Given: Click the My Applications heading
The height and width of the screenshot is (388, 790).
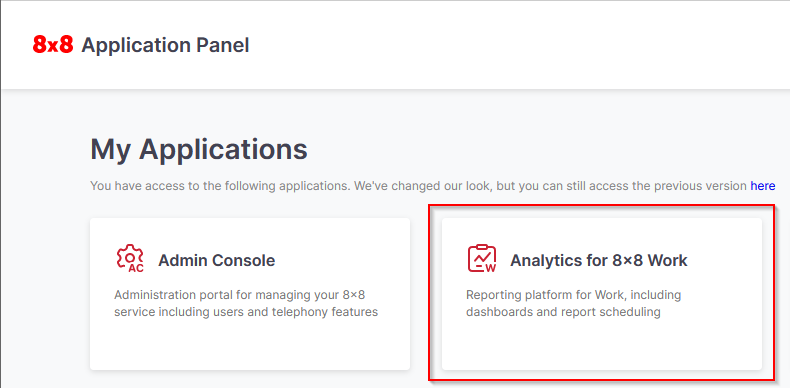Looking at the screenshot, I should [x=199, y=149].
